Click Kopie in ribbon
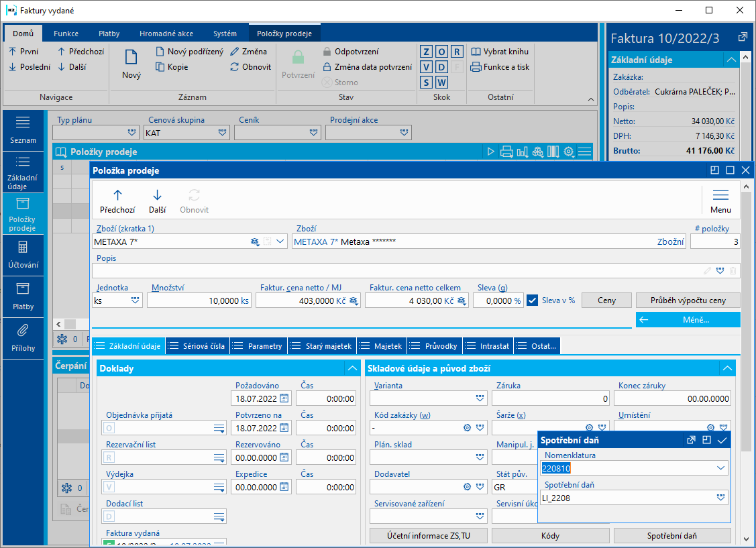Viewport: 756px width, 548px height. click(x=172, y=67)
